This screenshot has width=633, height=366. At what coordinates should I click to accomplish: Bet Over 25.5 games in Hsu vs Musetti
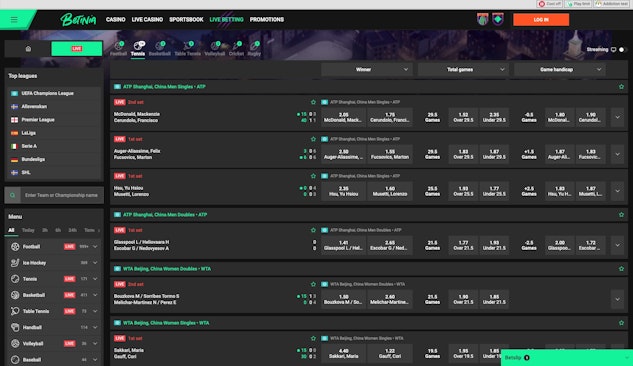(463, 191)
